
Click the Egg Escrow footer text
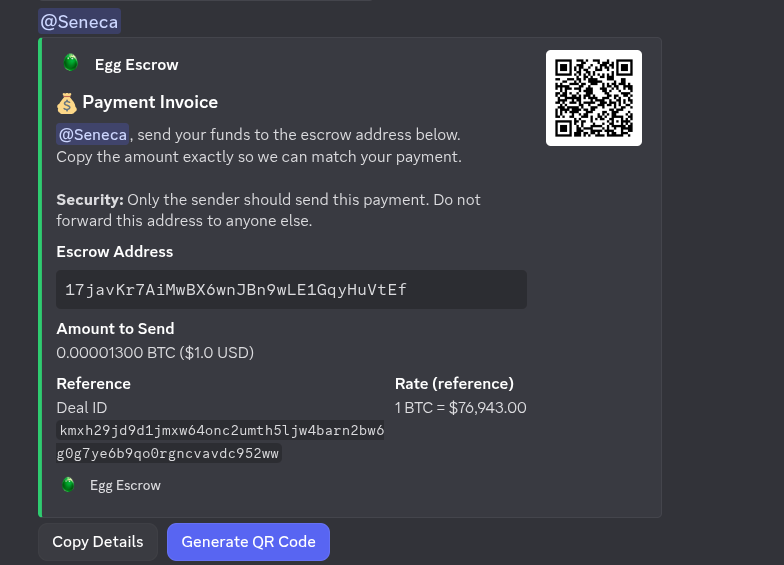pyautogui.click(x=125, y=485)
